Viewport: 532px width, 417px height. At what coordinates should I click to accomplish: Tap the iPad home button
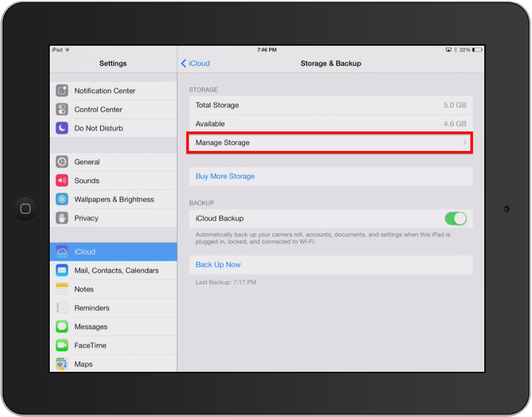pyautogui.click(x=26, y=208)
